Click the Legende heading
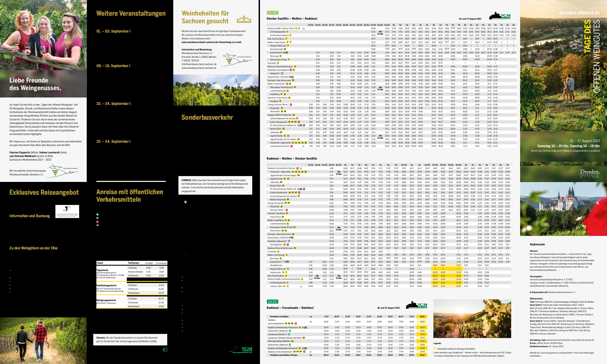 pos(437,343)
